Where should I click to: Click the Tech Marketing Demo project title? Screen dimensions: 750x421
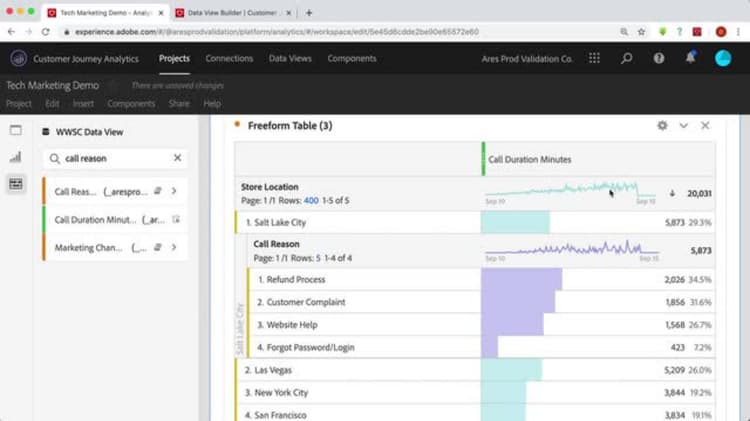[52, 85]
